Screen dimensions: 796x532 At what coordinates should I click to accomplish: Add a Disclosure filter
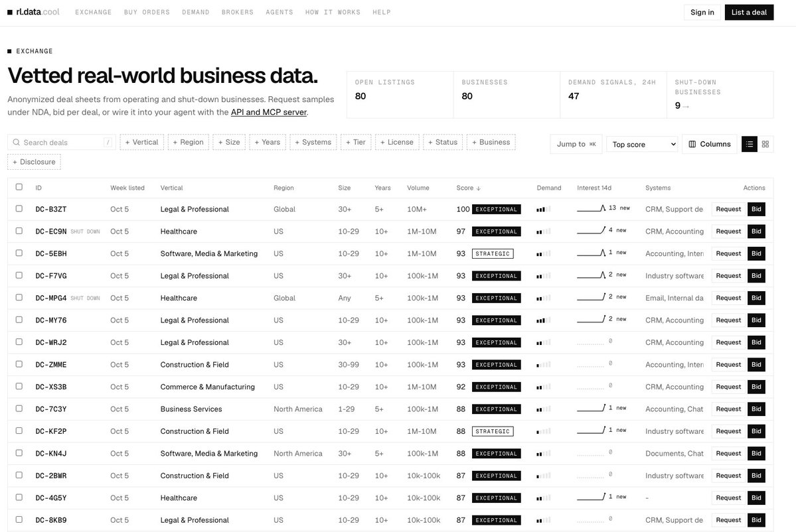(34, 162)
